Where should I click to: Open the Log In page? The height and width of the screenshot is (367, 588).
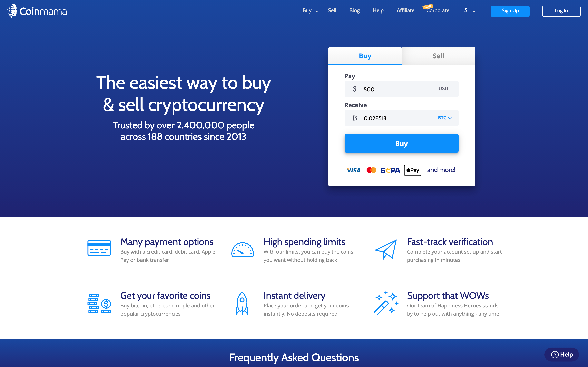point(561,11)
